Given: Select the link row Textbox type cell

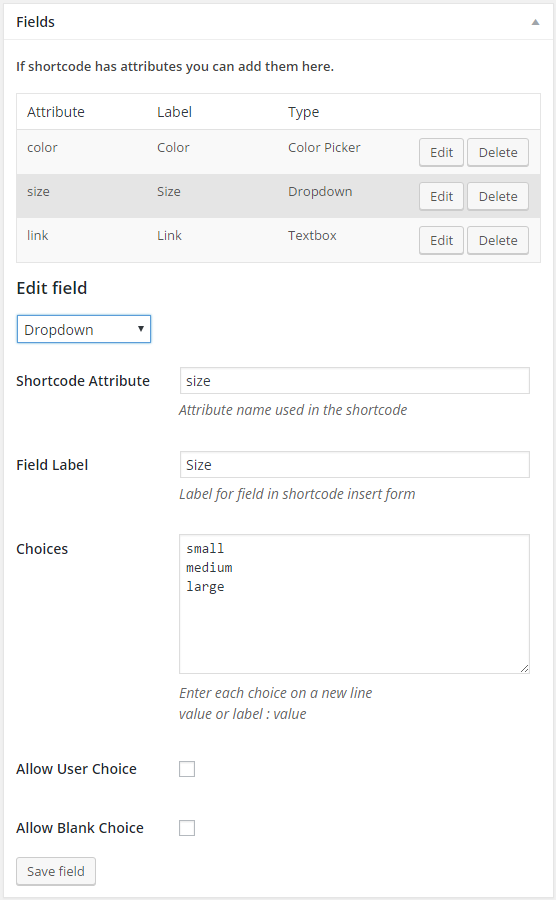Looking at the screenshot, I should [312, 235].
